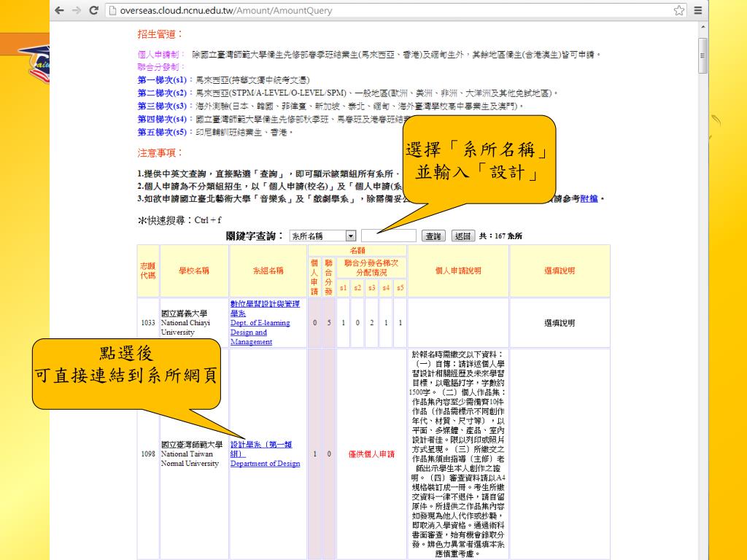Open Dept. of E-learning Design and Management link

[x=260, y=332]
